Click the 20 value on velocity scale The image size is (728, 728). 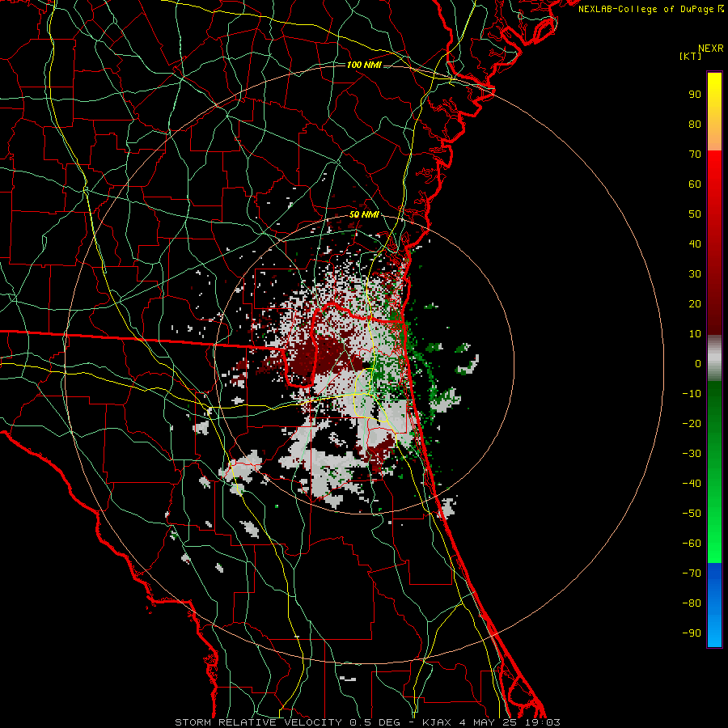click(695, 303)
